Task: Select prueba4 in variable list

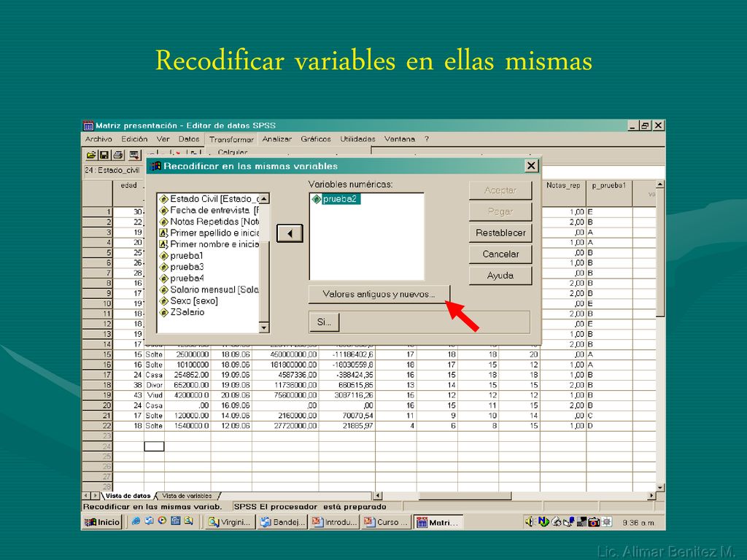Action: point(182,278)
